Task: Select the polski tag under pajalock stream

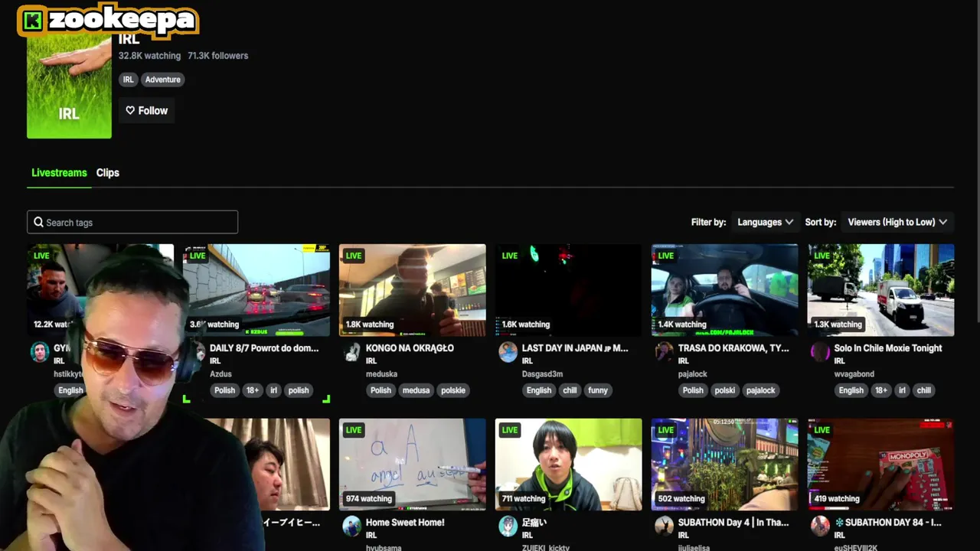Action: click(724, 390)
